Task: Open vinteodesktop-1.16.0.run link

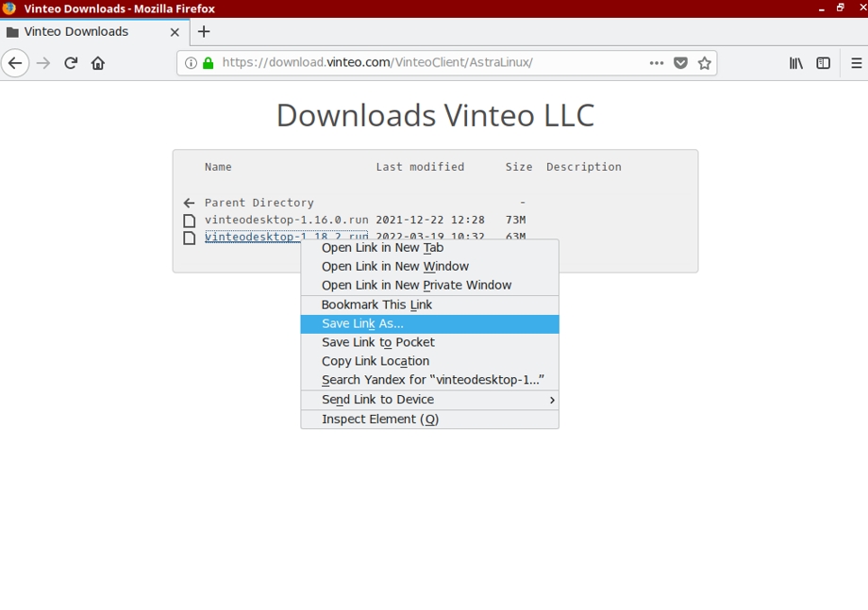Action: tap(286, 220)
